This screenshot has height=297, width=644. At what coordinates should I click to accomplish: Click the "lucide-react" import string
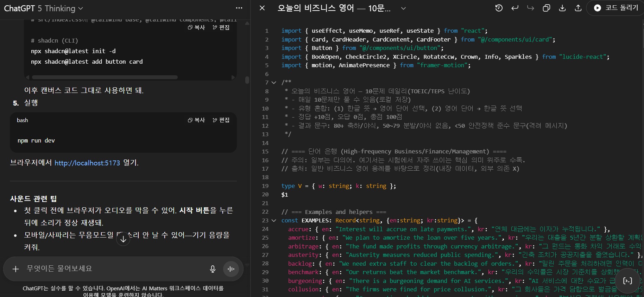click(582, 57)
